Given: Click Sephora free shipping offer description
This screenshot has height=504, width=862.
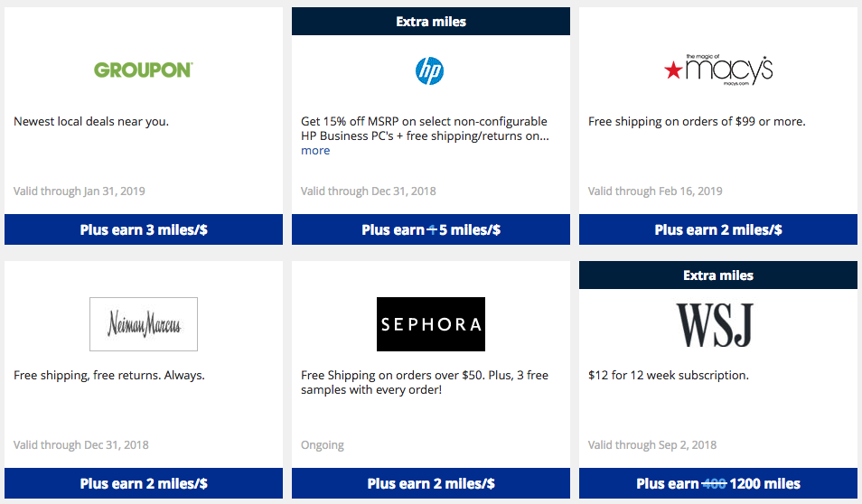Looking at the screenshot, I should (x=425, y=383).
